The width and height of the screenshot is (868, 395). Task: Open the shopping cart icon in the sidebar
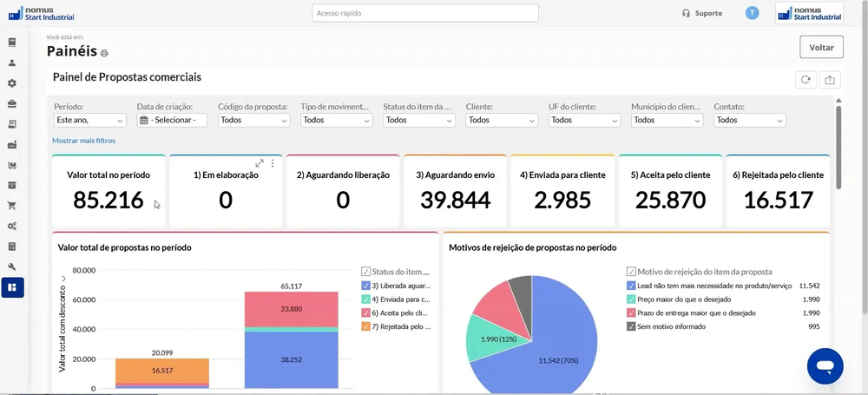[x=12, y=206]
